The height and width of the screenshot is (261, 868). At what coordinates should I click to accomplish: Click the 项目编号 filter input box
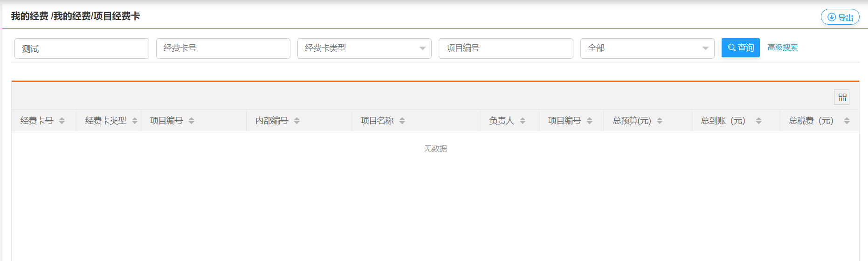[x=505, y=48]
